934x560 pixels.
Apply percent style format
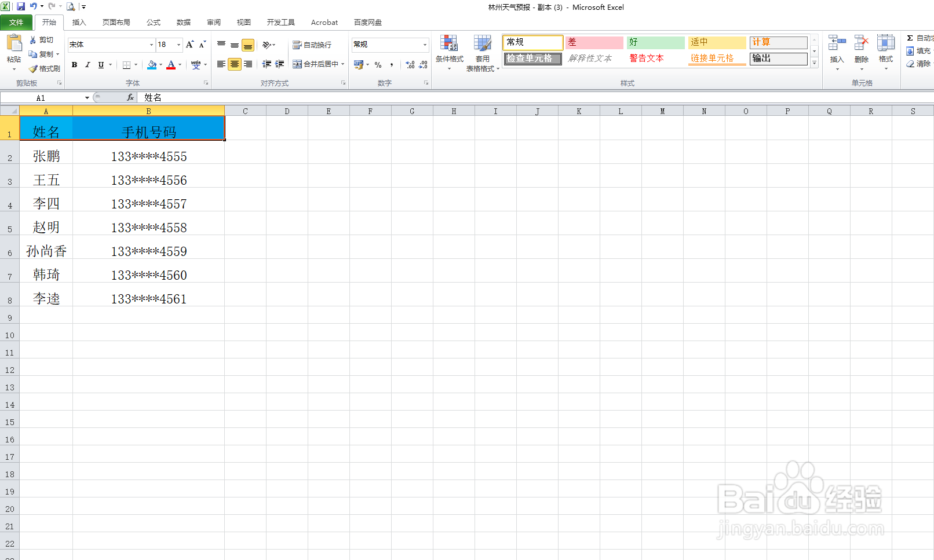pos(378,65)
